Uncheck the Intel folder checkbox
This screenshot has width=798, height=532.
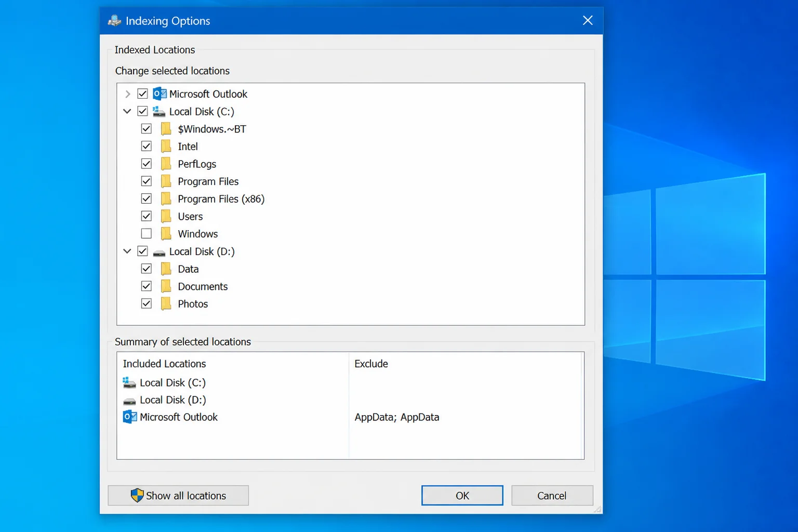pyautogui.click(x=147, y=147)
